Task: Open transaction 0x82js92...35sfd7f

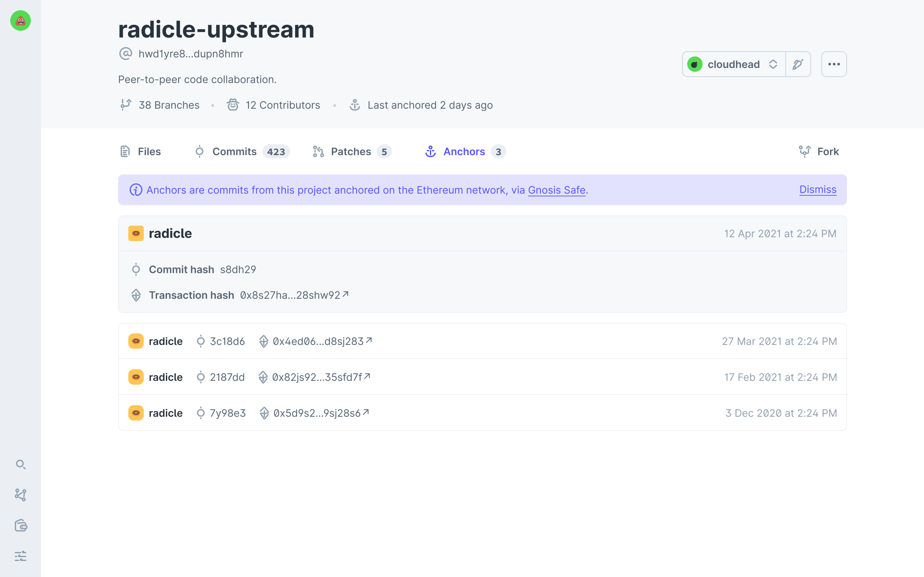Action: [x=317, y=377]
